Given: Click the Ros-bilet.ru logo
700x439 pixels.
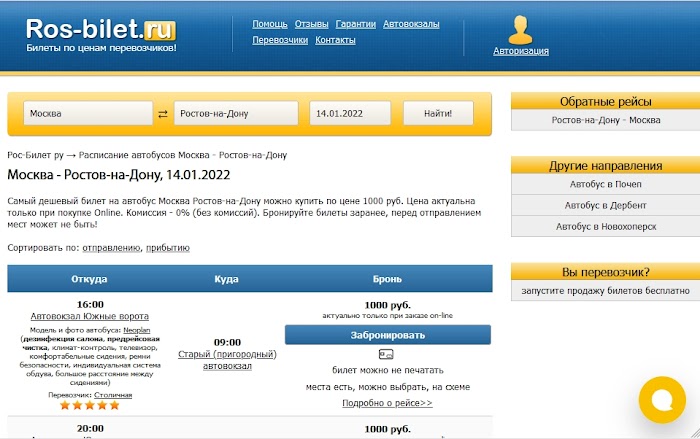Looking at the screenshot, I should point(101,29).
